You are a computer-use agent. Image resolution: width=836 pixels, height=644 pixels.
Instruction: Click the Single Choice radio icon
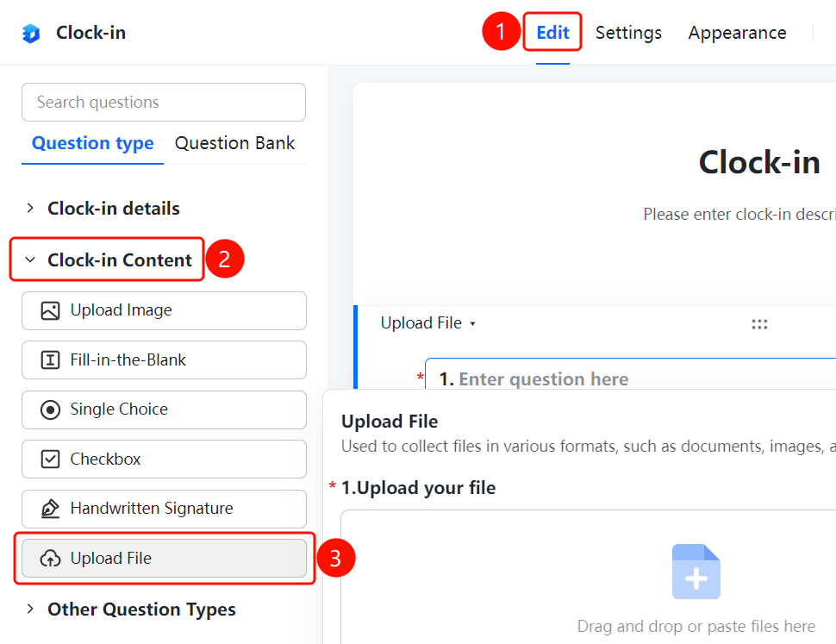click(50, 410)
